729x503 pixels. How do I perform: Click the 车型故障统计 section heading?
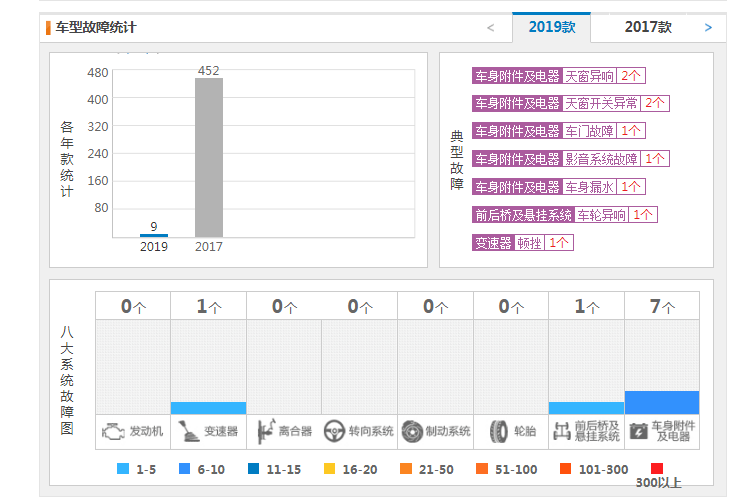(96, 27)
